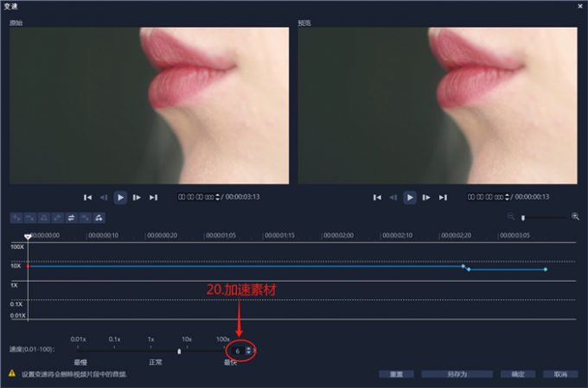
Task: Play the 原始 (original) video
Action: pos(120,197)
